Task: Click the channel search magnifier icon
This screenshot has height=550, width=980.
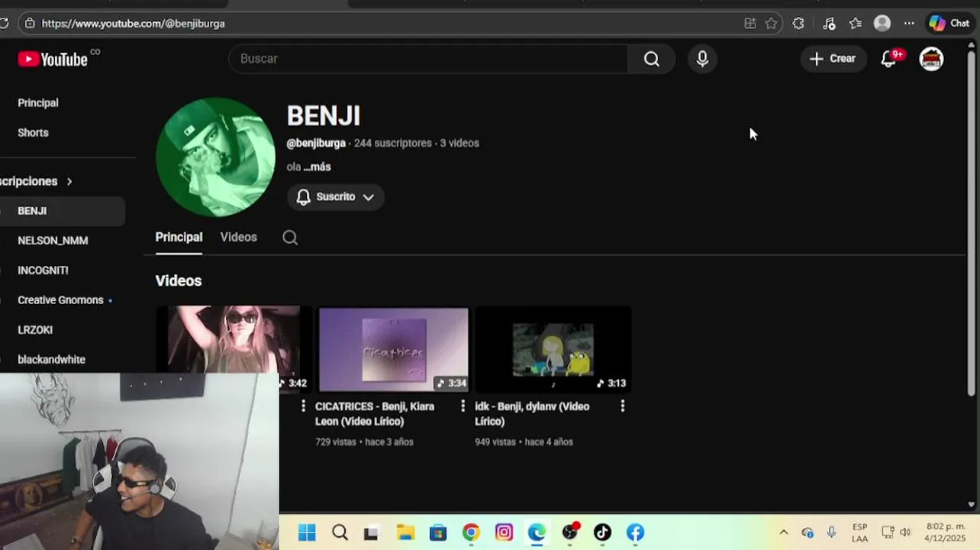Action: pyautogui.click(x=290, y=238)
